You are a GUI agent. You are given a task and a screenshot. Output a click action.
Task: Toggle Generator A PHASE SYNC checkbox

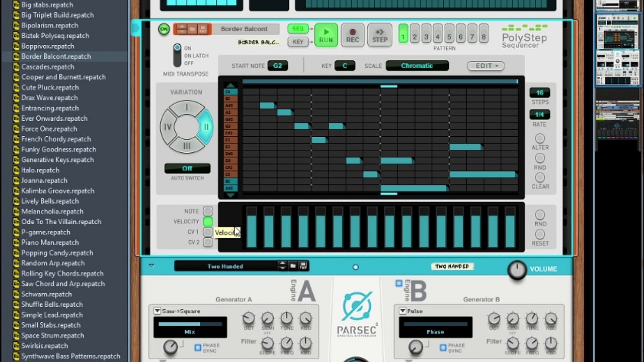198,347
